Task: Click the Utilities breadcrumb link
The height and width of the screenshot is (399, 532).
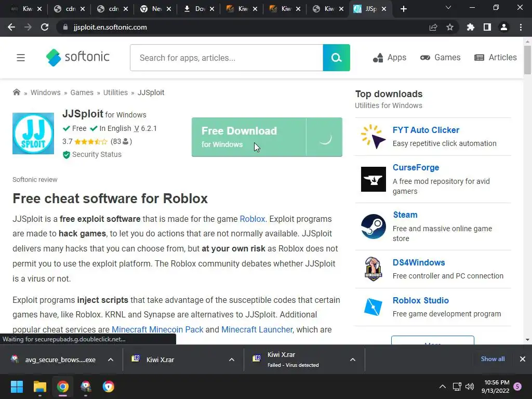Action: click(115, 92)
